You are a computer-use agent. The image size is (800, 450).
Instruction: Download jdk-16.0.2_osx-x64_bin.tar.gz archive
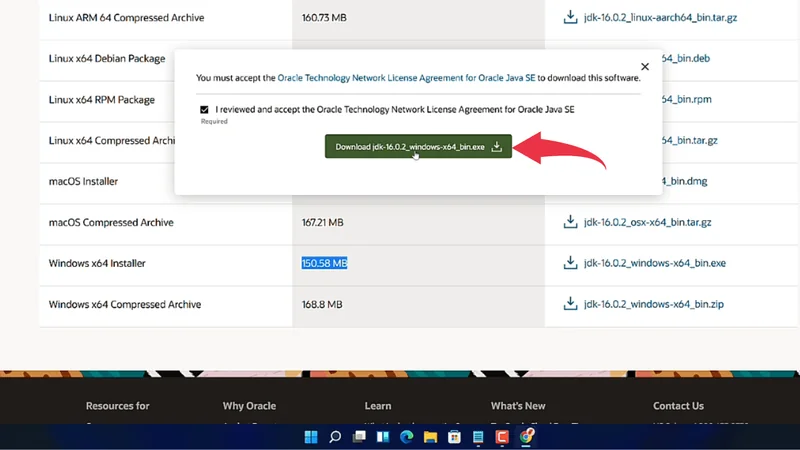(648, 223)
